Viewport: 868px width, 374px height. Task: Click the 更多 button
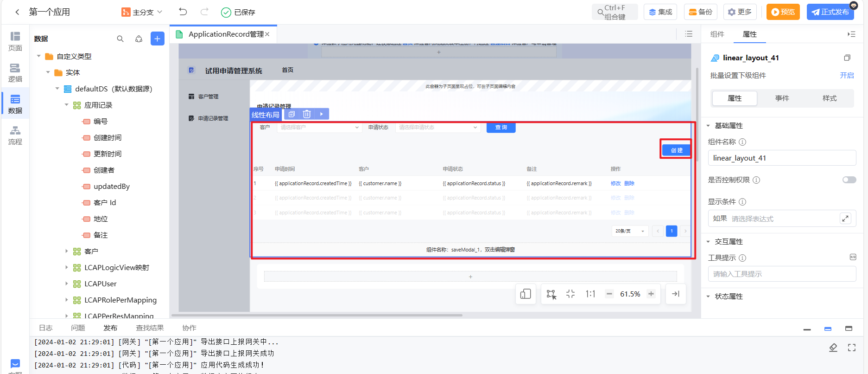coord(740,12)
